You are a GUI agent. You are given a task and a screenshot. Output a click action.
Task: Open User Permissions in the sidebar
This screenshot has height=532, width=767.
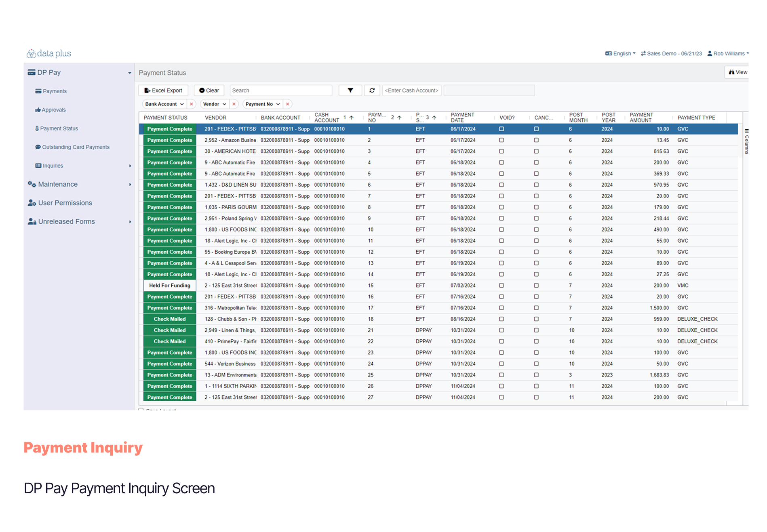(60, 203)
